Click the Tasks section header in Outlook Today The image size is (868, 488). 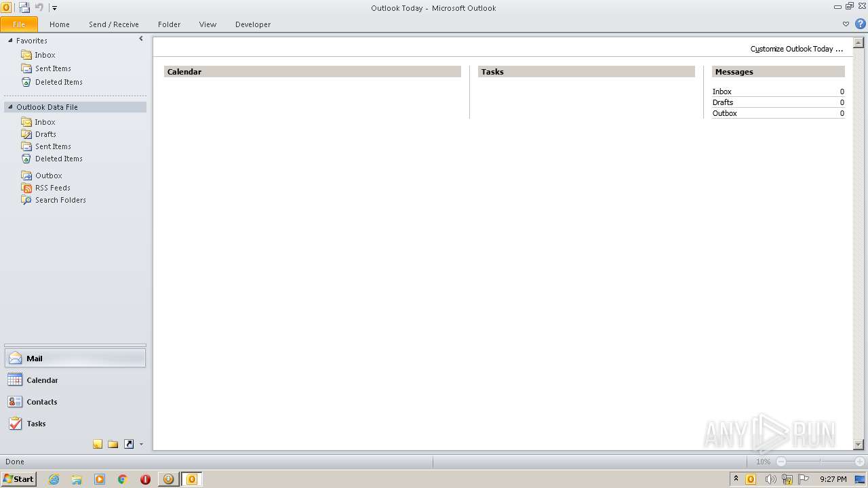pyautogui.click(x=587, y=72)
